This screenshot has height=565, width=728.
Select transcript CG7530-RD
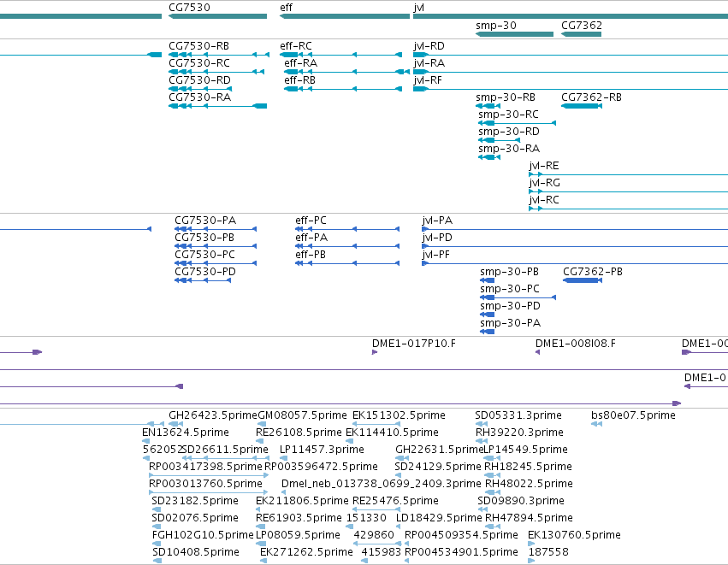click(x=200, y=89)
